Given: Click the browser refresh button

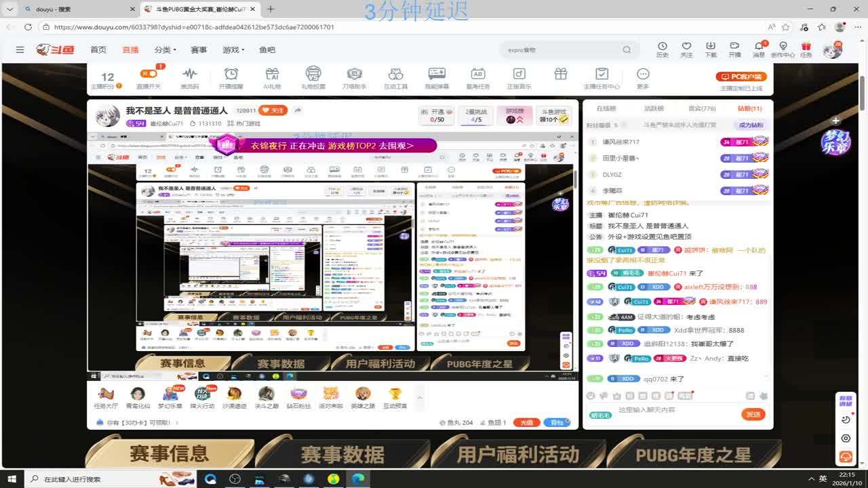Looking at the screenshot, I should (x=28, y=27).
